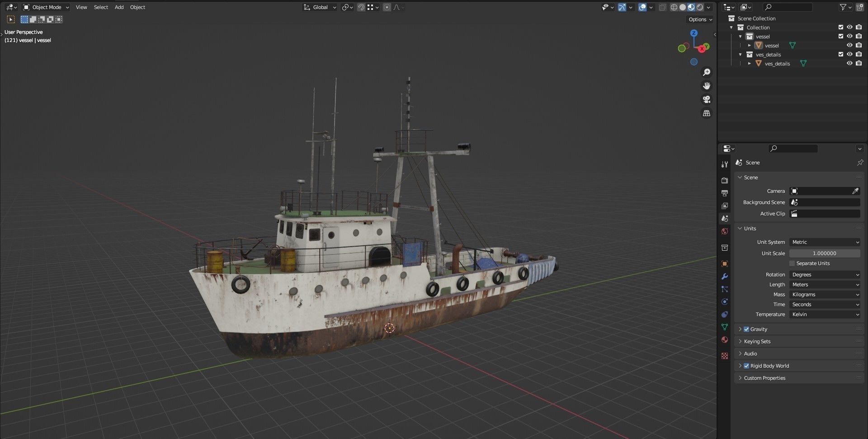
Task: Open the Material properties tab
Action: coord(725,340)
